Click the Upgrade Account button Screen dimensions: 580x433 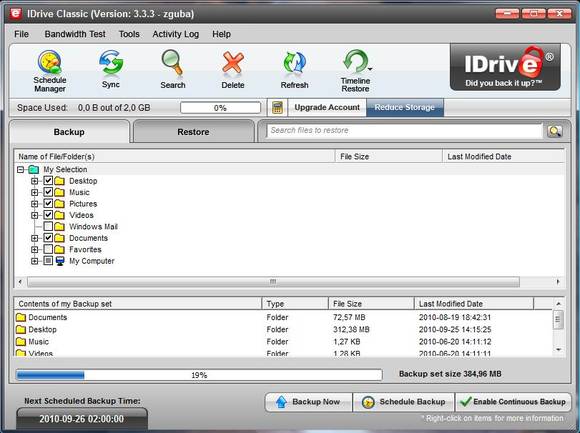click(327, 108)
